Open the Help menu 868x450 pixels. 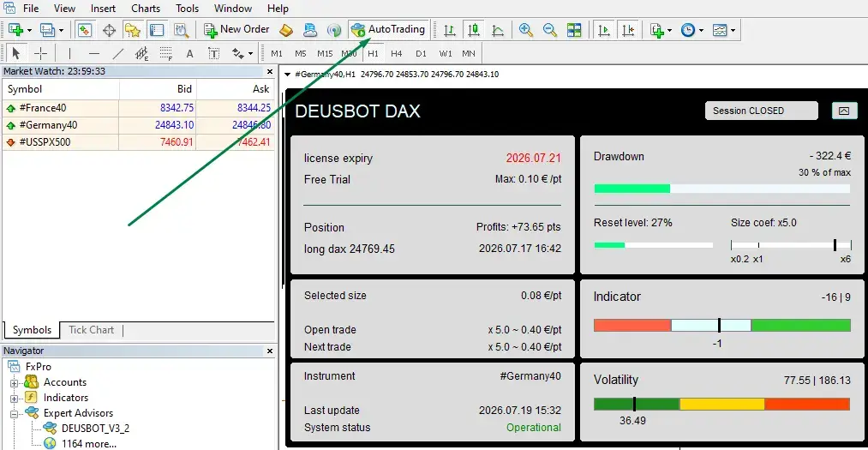(278, 9)
